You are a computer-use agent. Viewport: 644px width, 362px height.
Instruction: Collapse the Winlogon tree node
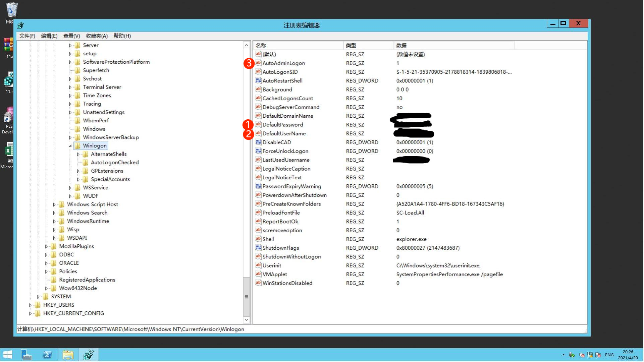[70, 146]
